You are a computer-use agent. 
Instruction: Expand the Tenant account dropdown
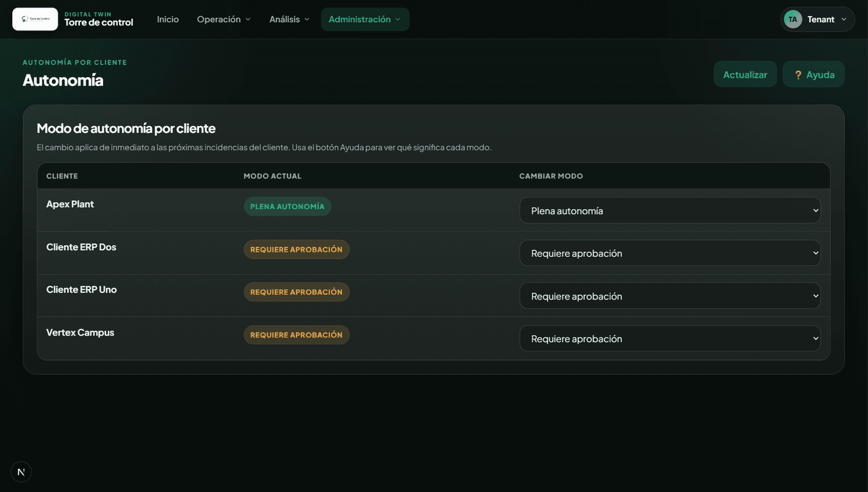(x=818, y=19)
